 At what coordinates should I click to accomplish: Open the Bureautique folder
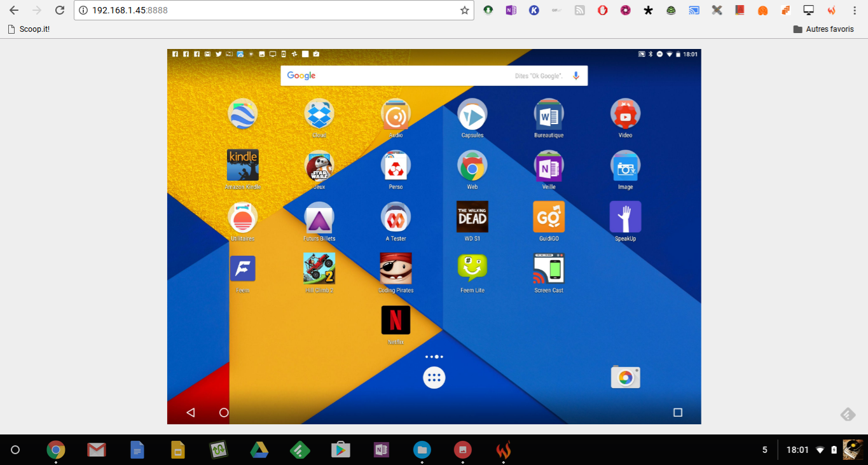pyautogui.click(x=549, y=115)
